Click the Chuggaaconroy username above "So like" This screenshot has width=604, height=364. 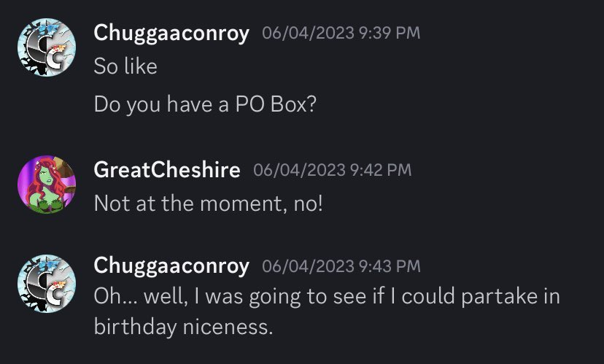171,34
